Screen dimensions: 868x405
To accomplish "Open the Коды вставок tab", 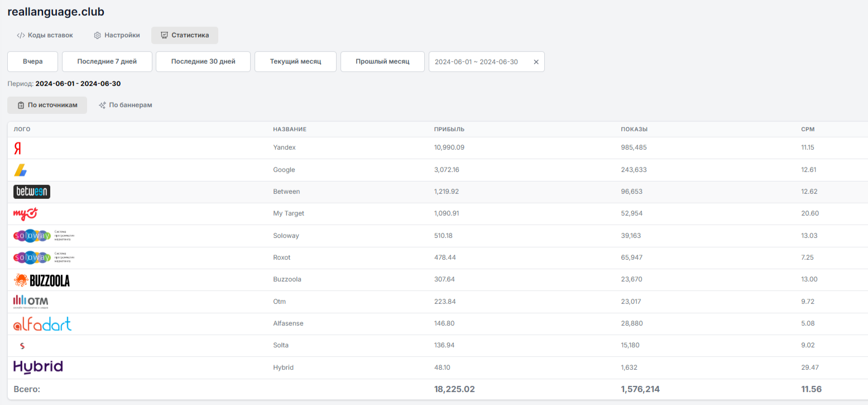I will pos(45,35).
